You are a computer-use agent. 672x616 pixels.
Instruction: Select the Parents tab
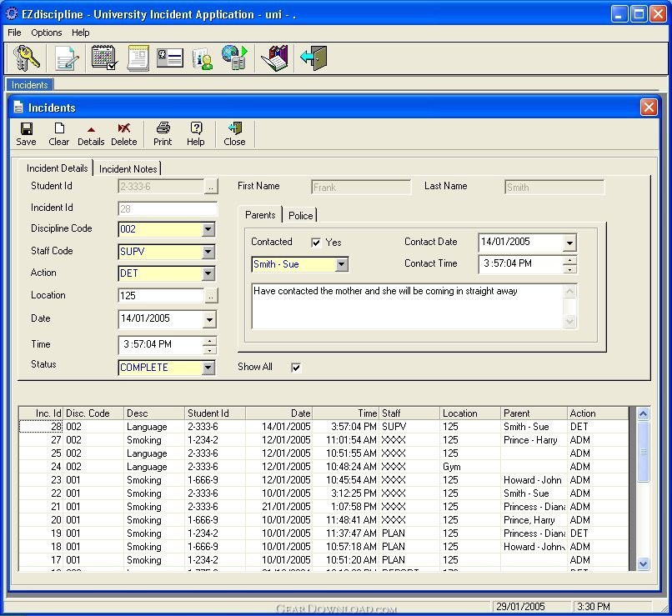tap(260, 214)
